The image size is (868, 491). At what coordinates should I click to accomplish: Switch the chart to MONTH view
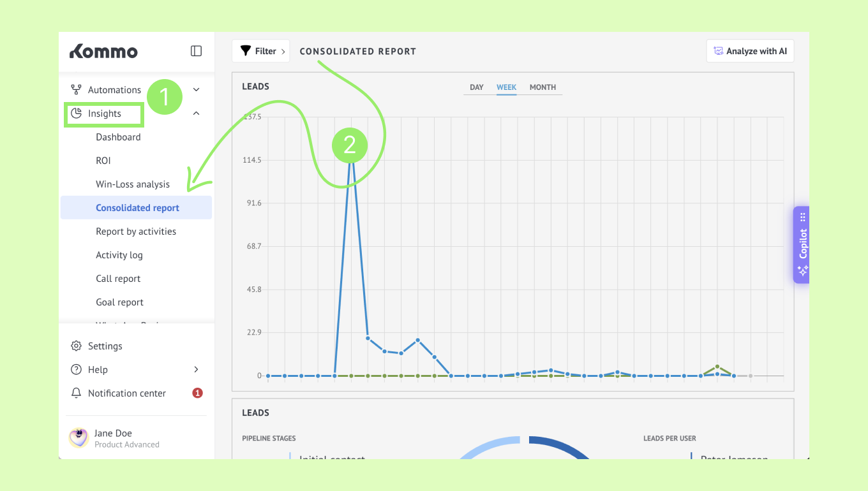(542, 87)
